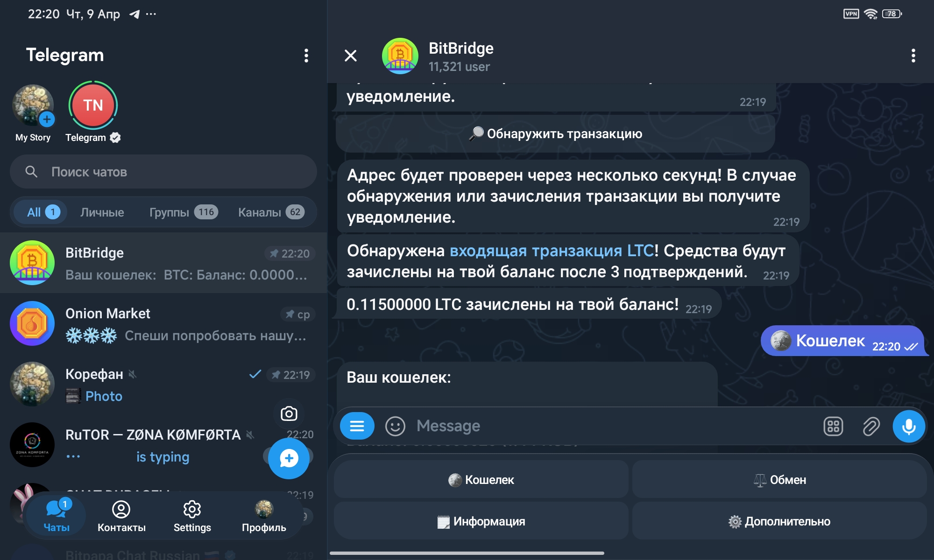The width and height of the screenshot is (934, 560).
Task: Tap the attachment paperclip icon
Action: [x=871, y=426]
